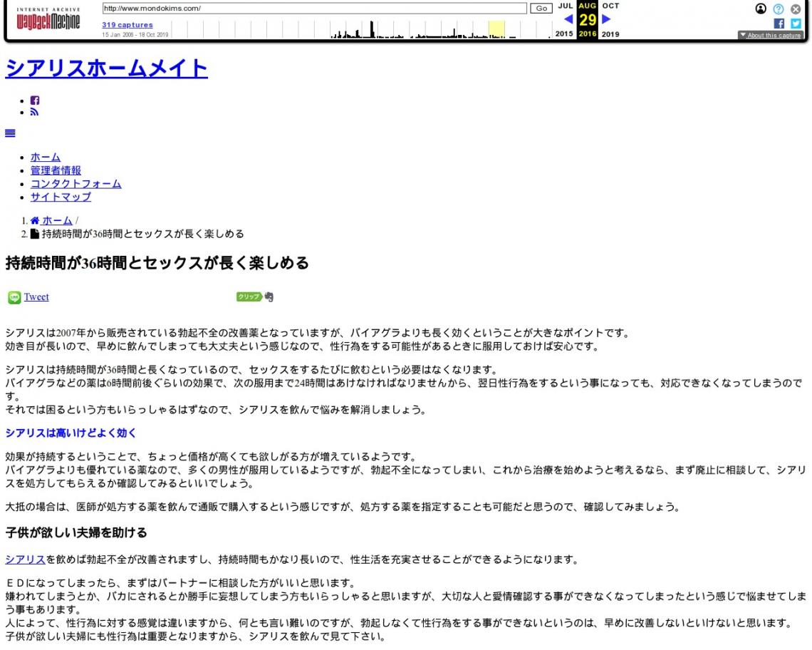Click the Facebook icon in site header list
The height and width of the screenshot is (650, 812).
coord(35,100)
